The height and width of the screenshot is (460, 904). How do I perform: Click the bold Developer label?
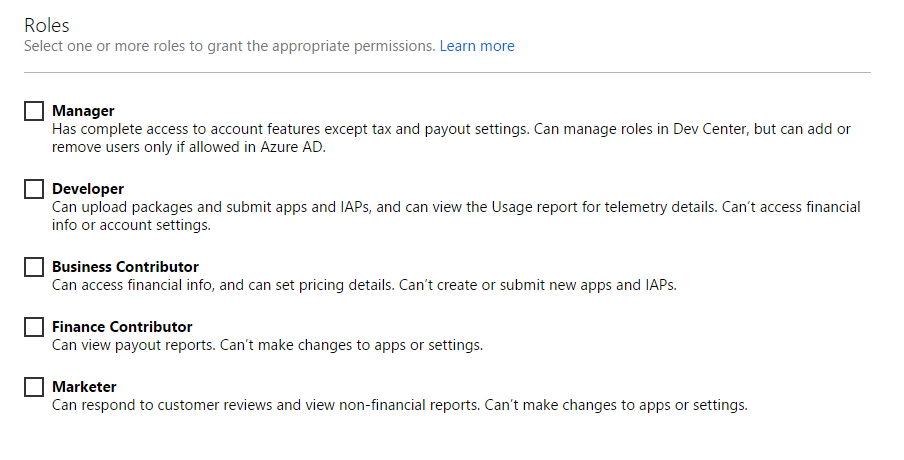[x=88, y=188]
